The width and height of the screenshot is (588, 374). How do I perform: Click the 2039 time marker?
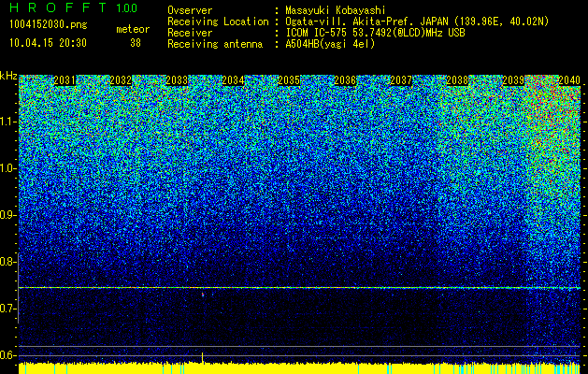(x=513, y=80)
